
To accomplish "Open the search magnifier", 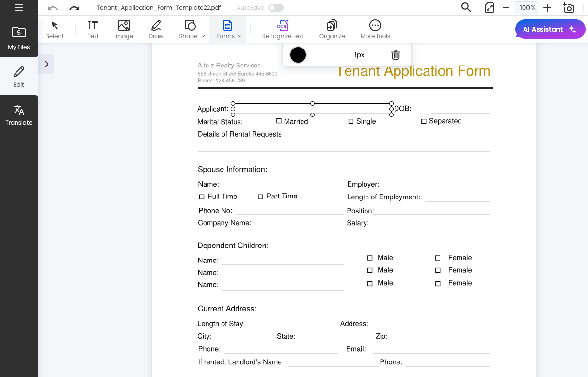I will coord(466,8).
